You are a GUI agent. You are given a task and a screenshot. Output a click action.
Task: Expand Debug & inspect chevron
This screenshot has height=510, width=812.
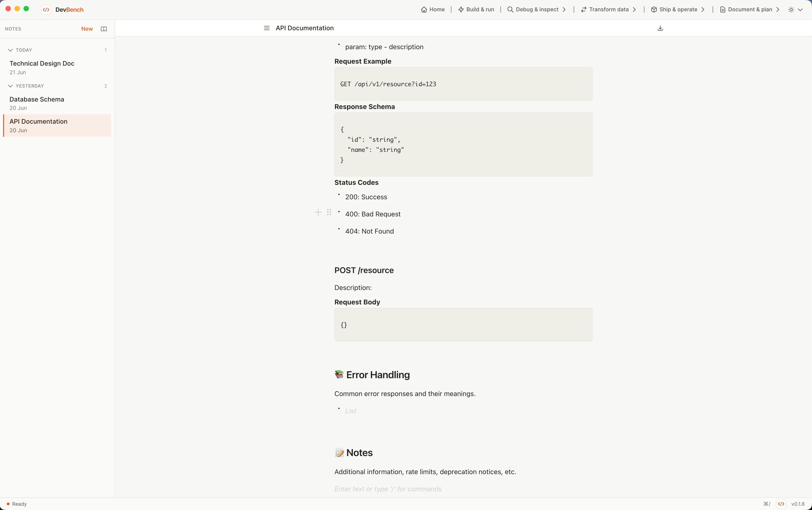(x=564, y=9)
